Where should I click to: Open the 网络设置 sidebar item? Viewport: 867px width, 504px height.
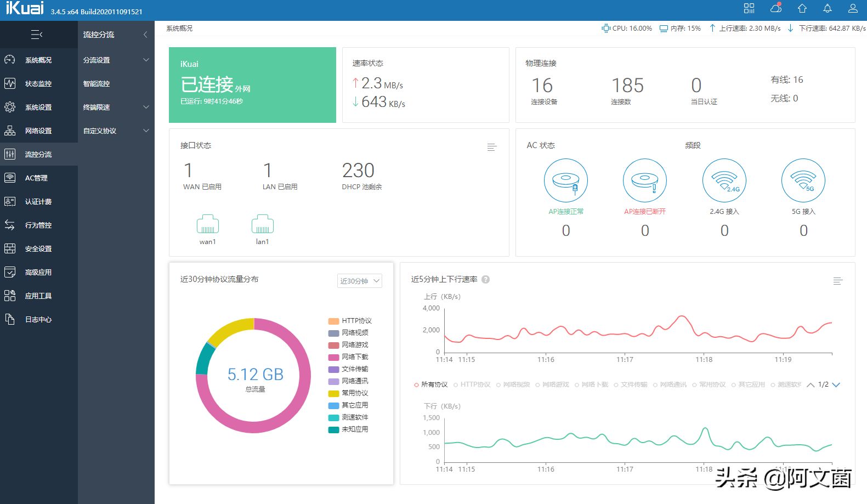click(x=39, y=131)
